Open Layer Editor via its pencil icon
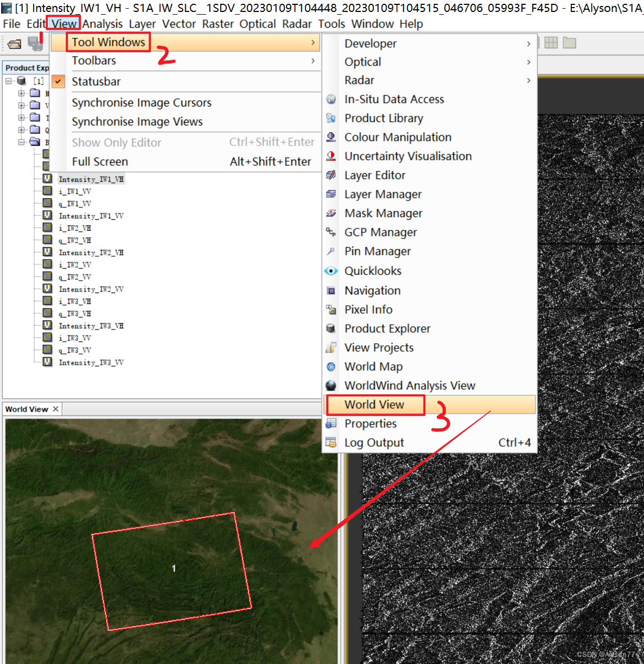Image resolution: width=644 pixels, height=664 pixels. 331,175
